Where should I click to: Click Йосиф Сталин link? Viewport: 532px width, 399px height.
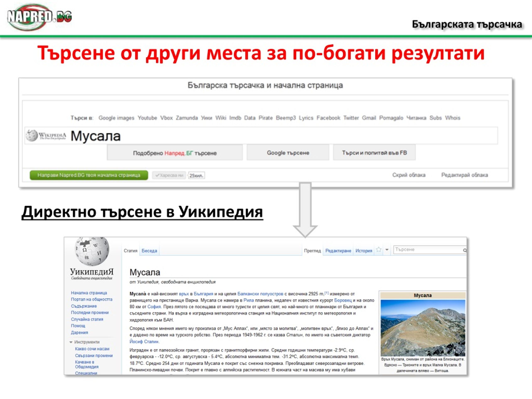pyautogui.click(x=144, y=341)
